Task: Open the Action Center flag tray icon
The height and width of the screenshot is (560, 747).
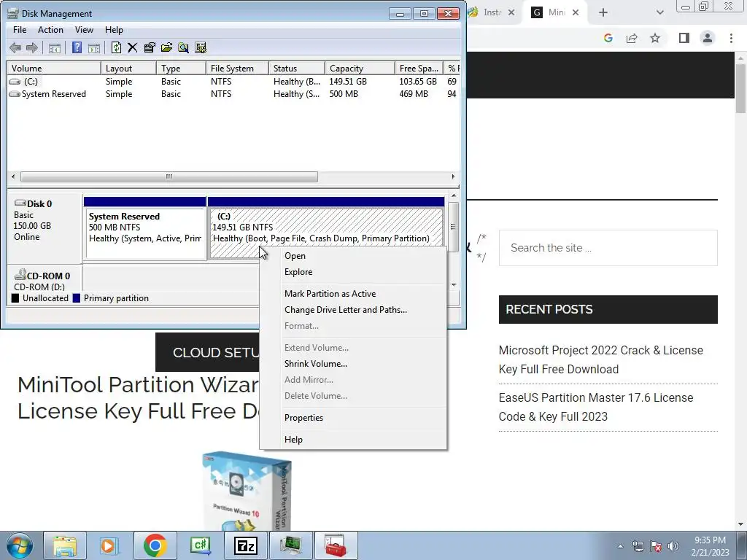Action: click(656, 546)
